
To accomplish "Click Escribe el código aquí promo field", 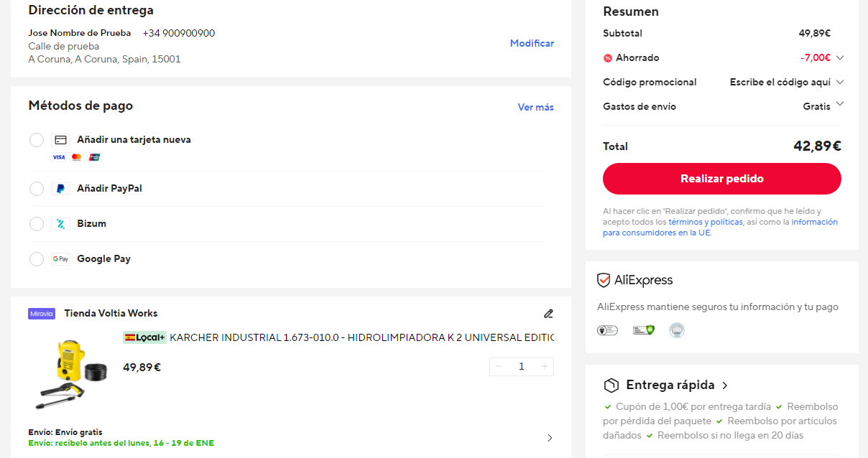I will [x=780, y=83].
